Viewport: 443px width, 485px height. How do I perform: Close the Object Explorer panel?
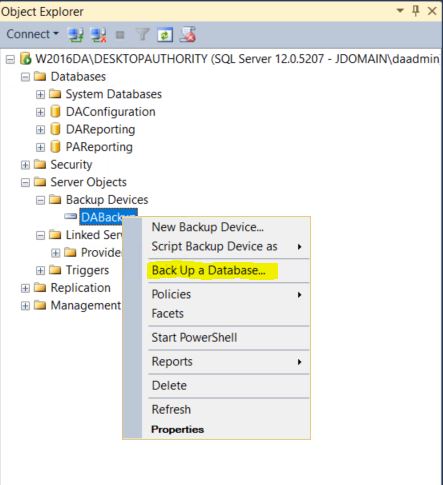tap(432, 11)
